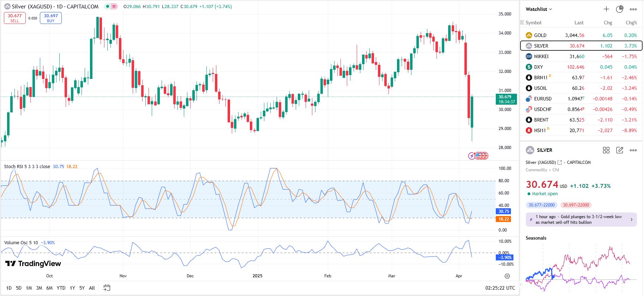Open the watchlist three-dots more menu
This screenshot has width=644, height=296.
[633, 9]
